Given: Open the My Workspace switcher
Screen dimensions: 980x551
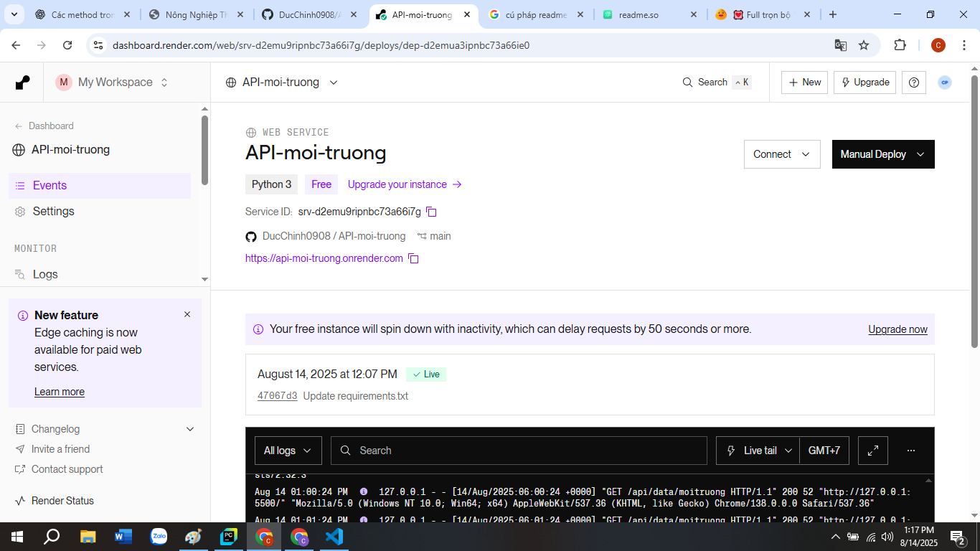Looking at the screenshot, I should click(x=113, y=83).
